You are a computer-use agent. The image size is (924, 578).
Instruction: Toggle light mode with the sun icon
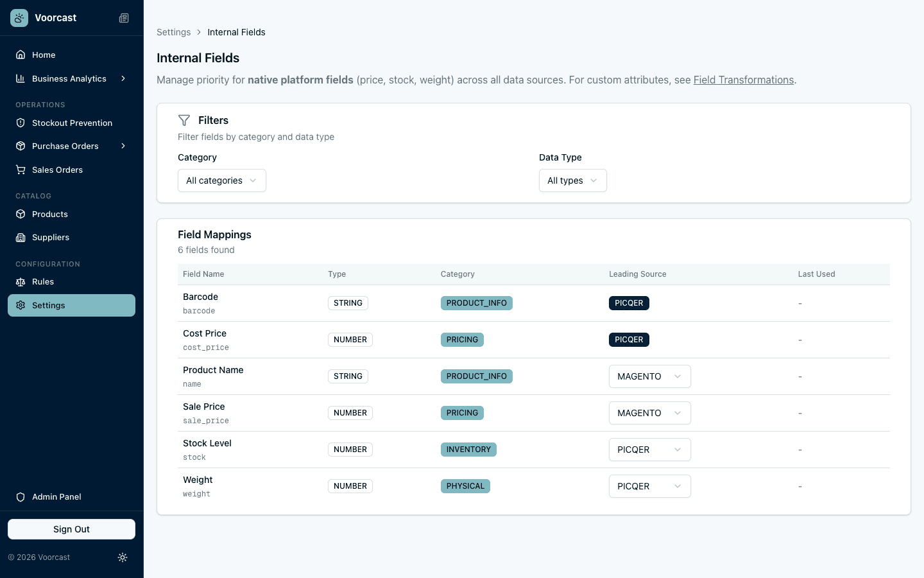point(123,557)
